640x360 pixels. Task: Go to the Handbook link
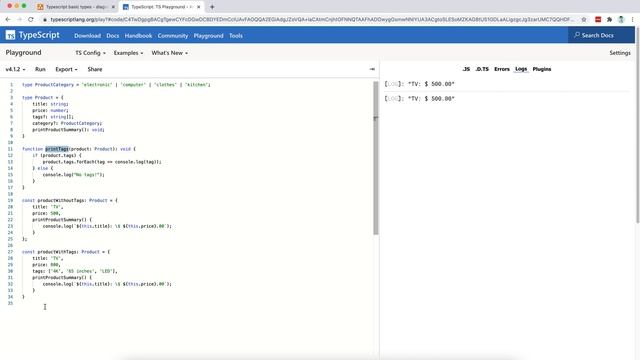138,36
